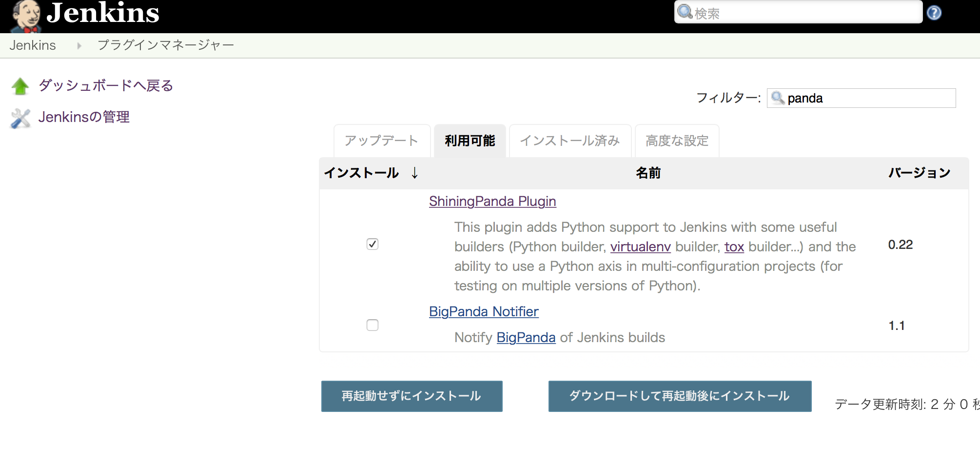Click the magnifier icon in the フィルター field

coord(778,98)
